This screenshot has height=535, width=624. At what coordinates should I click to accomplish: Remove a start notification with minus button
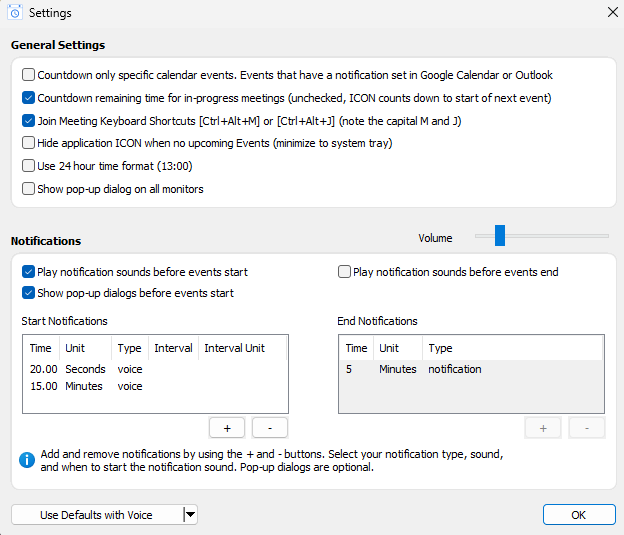(270, 428)
